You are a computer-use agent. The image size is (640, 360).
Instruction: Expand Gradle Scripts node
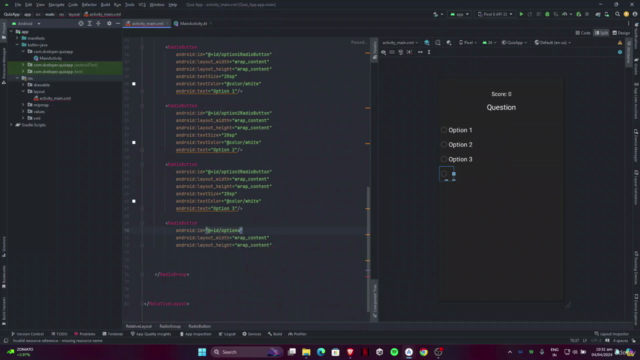(11, 125)
